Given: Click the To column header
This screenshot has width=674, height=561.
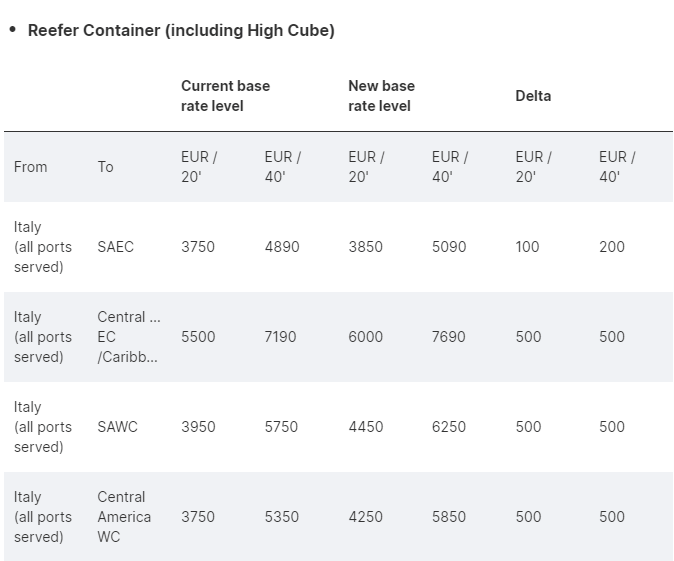Looking at the screenshot, I should (x=106, y=167).
